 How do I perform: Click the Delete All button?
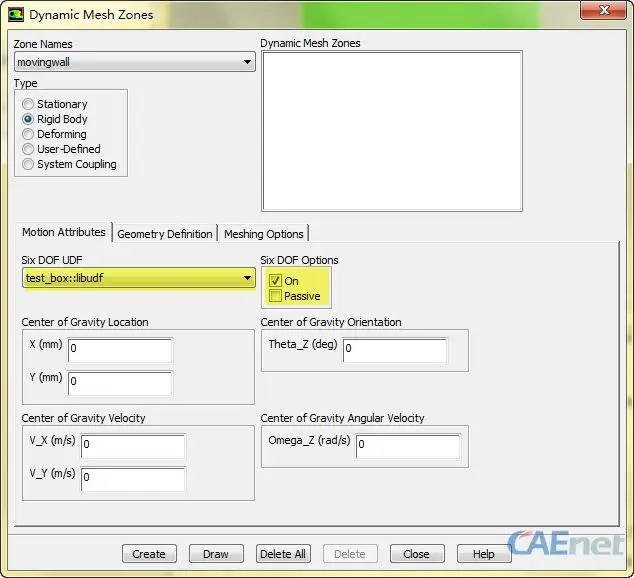[x=283, y=554]
